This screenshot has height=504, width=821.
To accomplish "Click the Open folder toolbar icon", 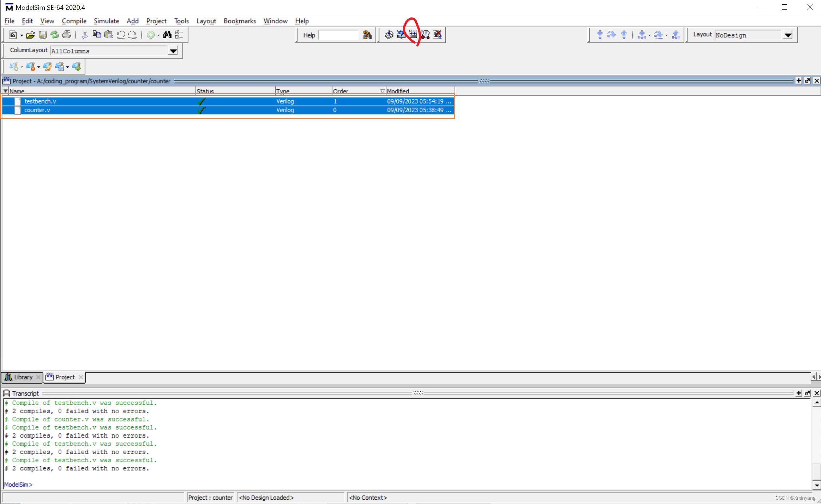I will coord(31,35).
